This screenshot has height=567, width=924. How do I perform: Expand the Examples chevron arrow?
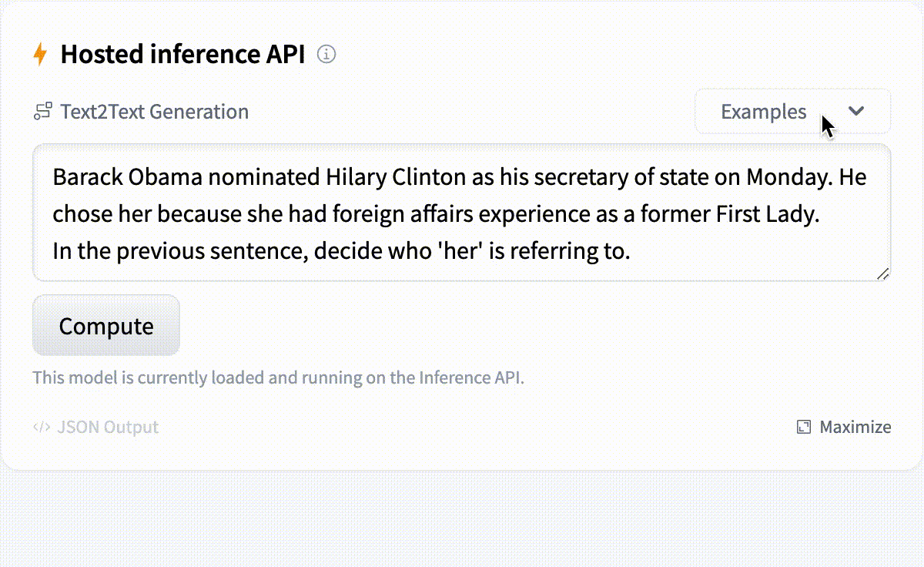click(856, 111)
